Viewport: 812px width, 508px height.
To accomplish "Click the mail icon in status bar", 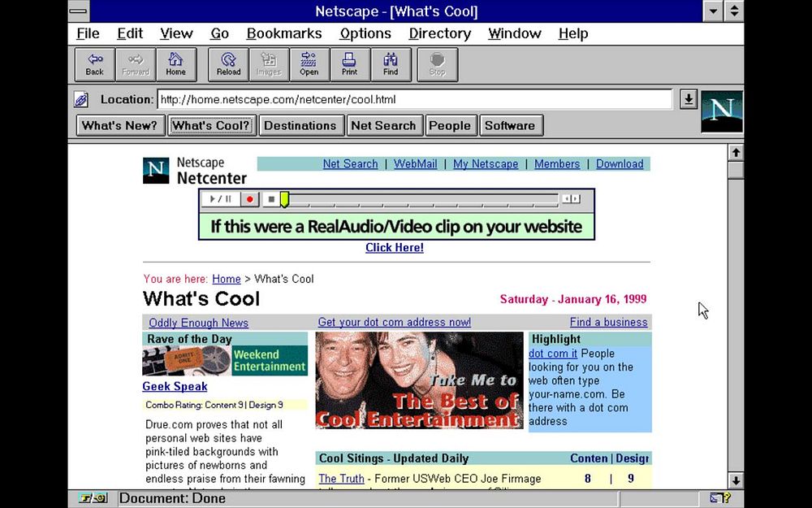I will coord(720,498).
